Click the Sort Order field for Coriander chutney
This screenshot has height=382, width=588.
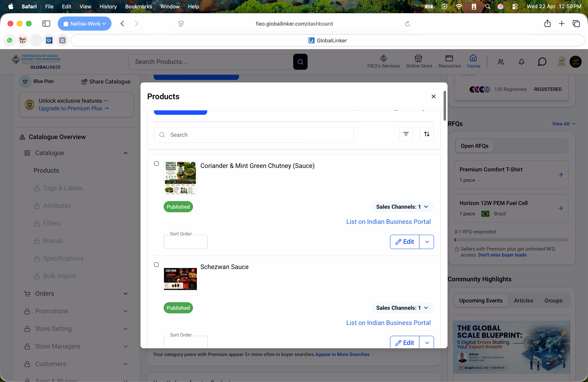pyautogui.click(x=185, y=242)
